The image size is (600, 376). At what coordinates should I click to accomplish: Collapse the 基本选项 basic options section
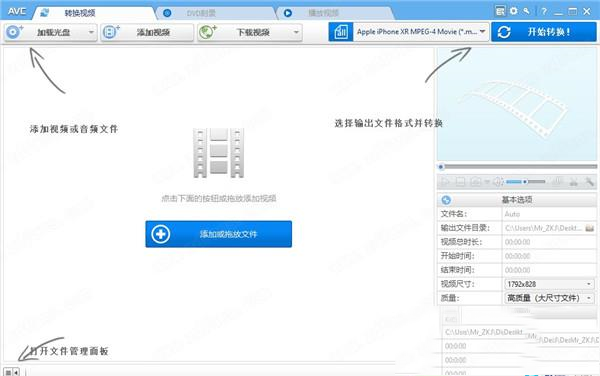[446, 200]
